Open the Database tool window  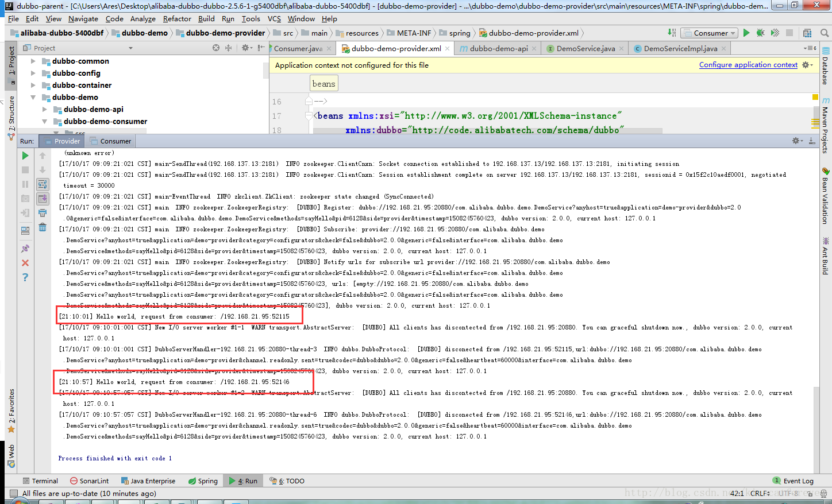pos(826,66)
